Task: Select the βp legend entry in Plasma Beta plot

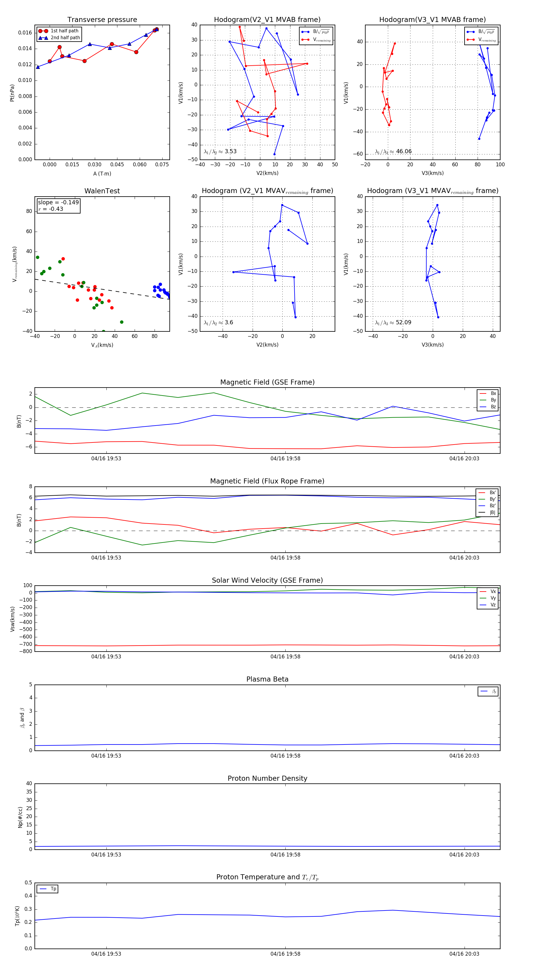Action: (x=488, y=691)
